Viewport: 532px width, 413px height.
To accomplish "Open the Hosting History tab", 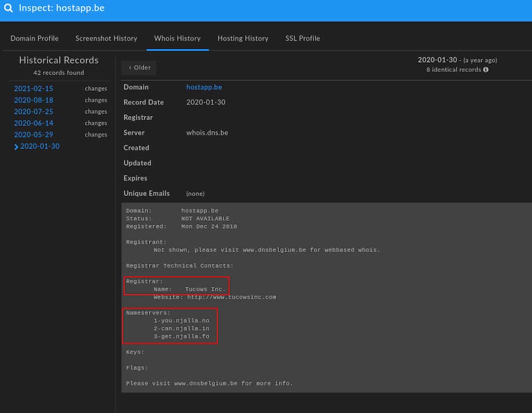I will click(243, 38).
